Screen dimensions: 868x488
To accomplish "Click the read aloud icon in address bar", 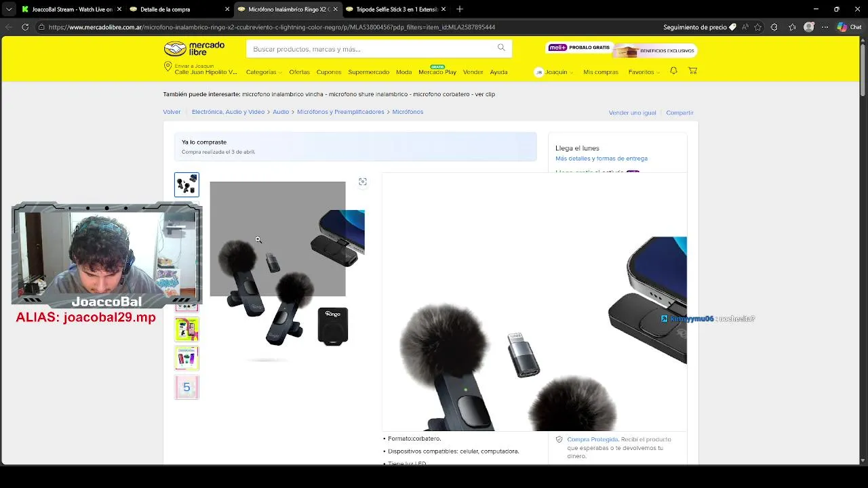I will point(745,27).
